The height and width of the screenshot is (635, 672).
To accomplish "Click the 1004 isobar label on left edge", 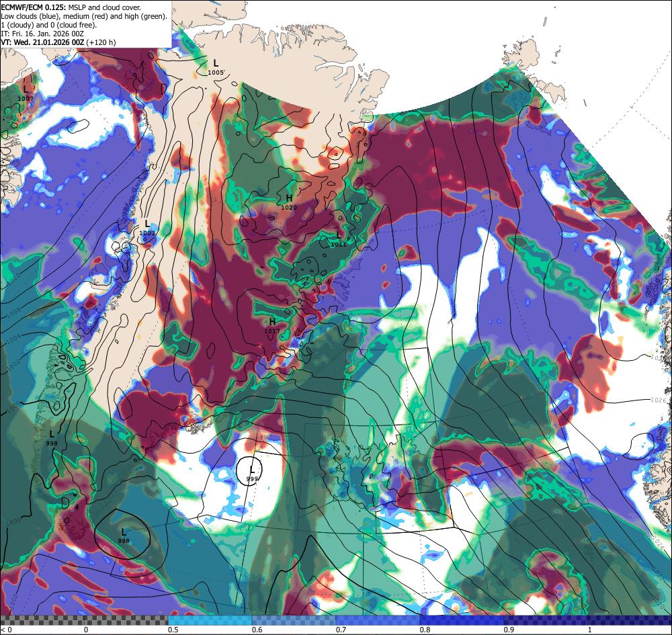I will [13, 338].
